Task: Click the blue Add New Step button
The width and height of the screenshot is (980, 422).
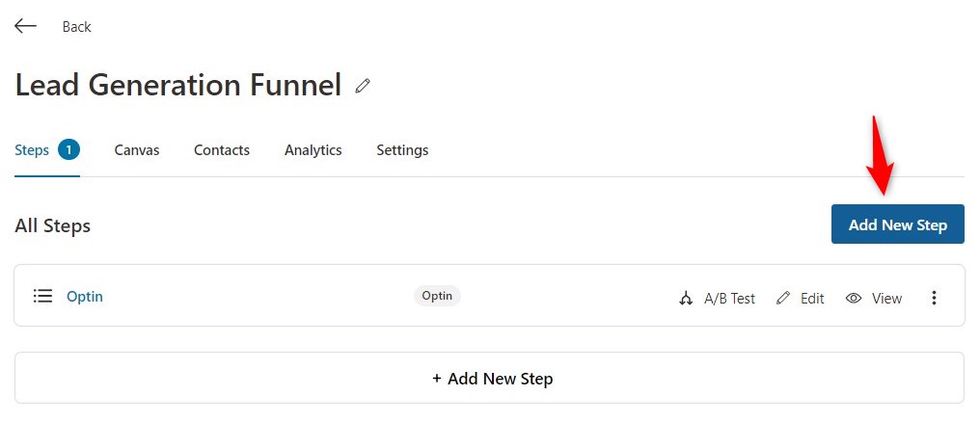Action: pyautogui.click(x=897, y=224)
